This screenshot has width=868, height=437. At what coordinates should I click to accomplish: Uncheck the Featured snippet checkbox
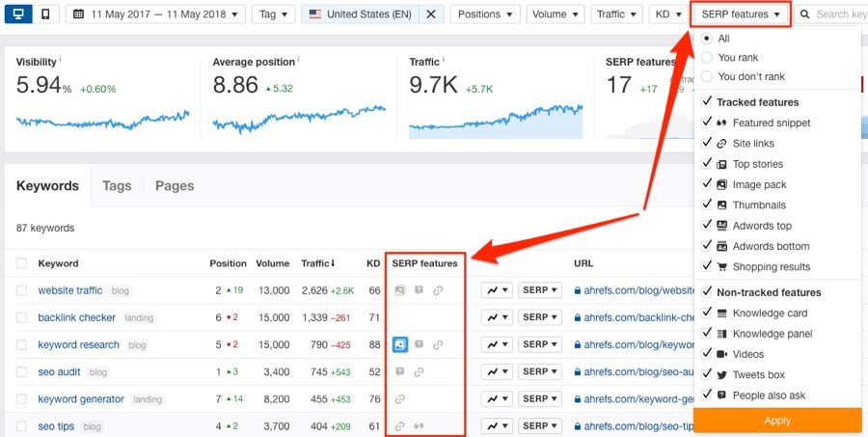coord(708,123)
